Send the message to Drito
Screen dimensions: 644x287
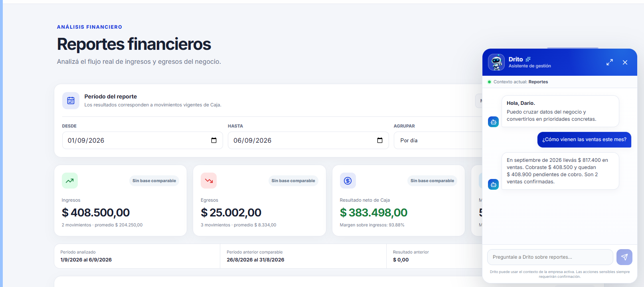624,257
